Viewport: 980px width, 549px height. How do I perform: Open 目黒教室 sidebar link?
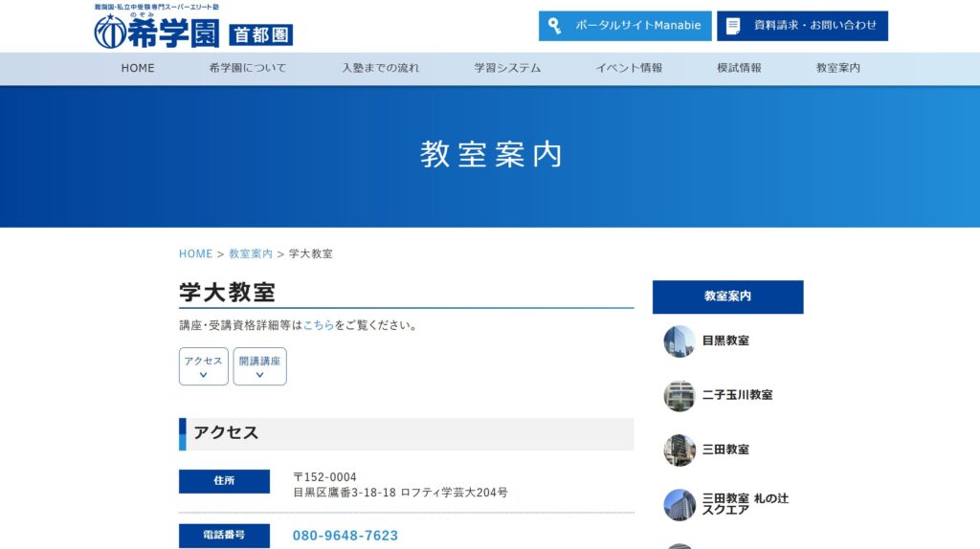tap(725, 341)
